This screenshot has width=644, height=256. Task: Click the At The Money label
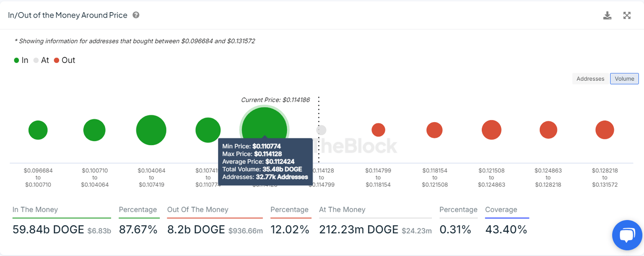pos(342,209)
